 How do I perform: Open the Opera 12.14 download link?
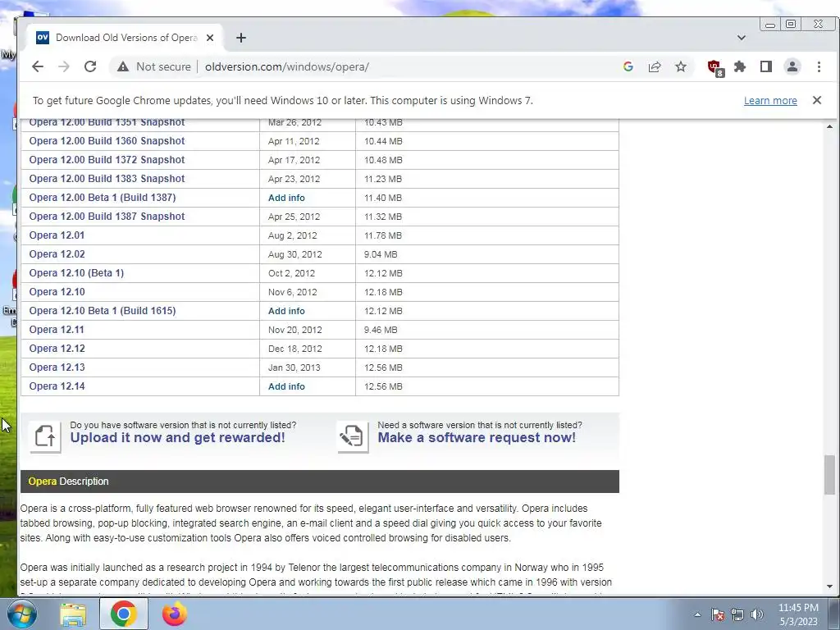57,386
